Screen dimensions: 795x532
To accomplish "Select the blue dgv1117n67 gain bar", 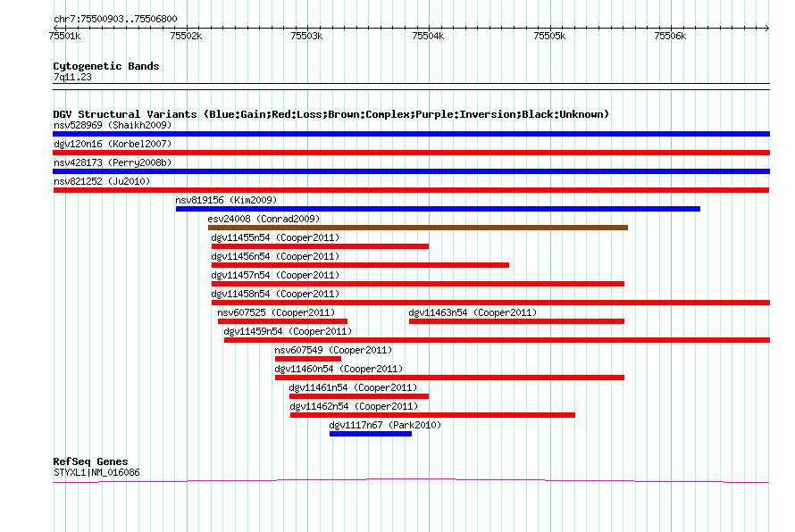I will [371, 434].
